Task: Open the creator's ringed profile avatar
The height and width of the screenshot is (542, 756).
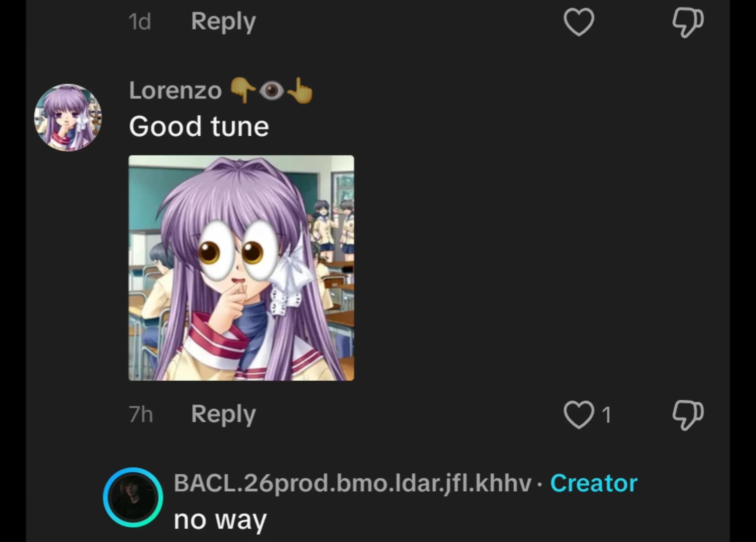Action: [x=133, y=497]
